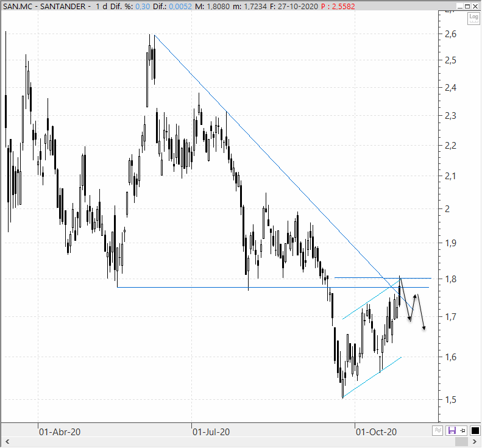Click the 1,5 price axis label

click(450, 400)
